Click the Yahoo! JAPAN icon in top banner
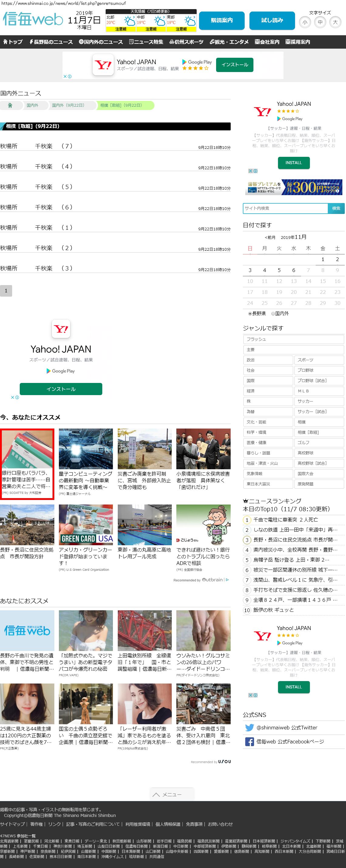346x868 pixels. [103, 65]
